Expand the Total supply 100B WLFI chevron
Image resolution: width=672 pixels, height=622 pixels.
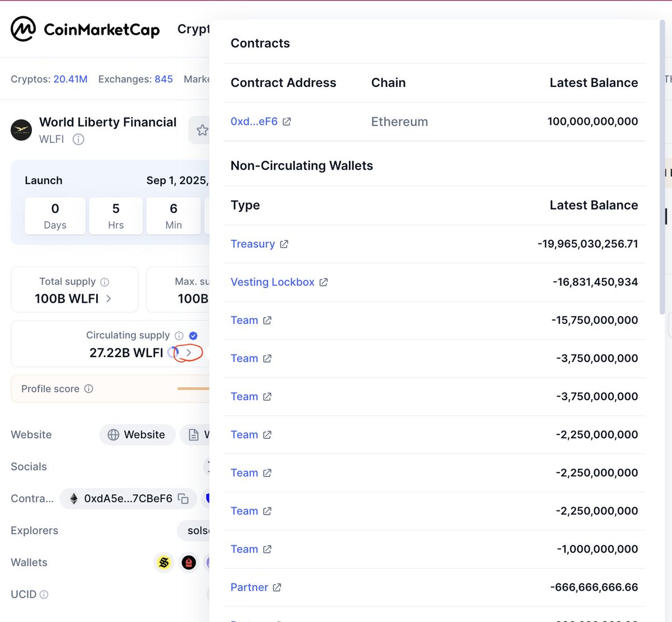[109, 299]
